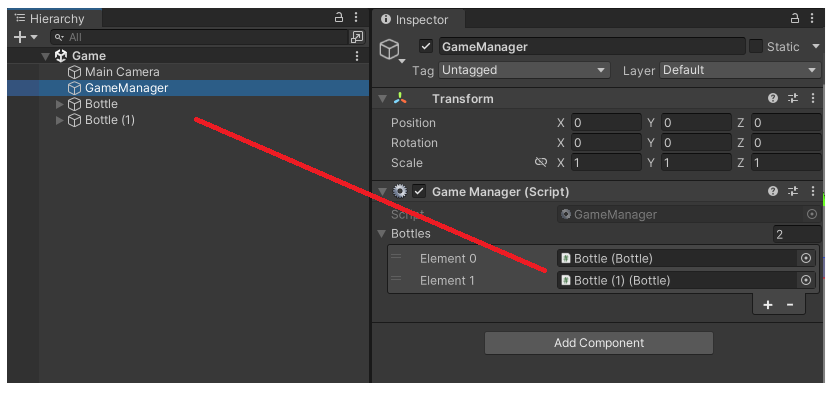834x393 pixels.
Task: Open Game Manager script three-dot menu
Action: coord(813,191)
